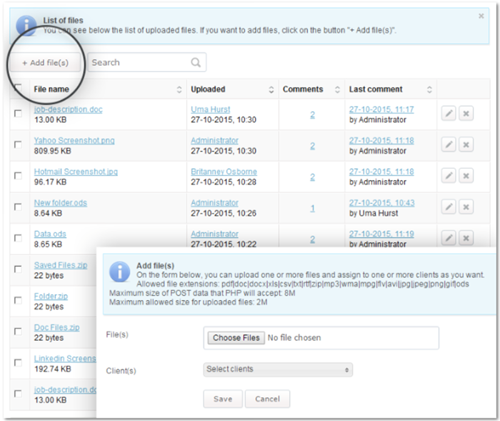View uploader Uma Hurst's profile link
Viewport: 500px width, 421px height.
click(210, 109)
